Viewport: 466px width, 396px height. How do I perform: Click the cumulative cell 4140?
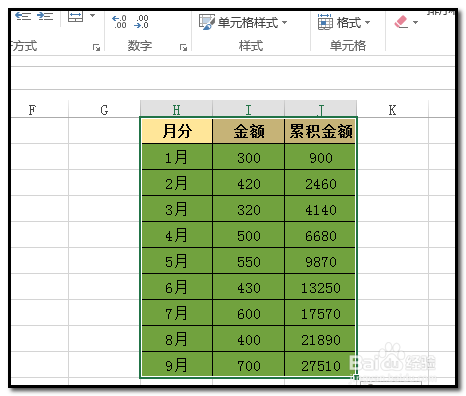[x=320, y=209]
